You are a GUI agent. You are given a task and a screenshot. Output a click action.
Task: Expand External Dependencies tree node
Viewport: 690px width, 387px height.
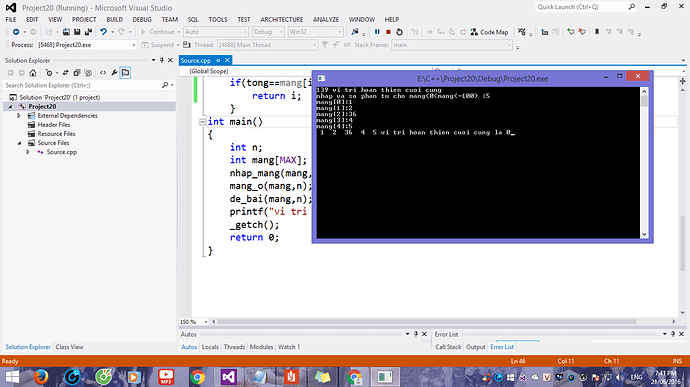19,116
